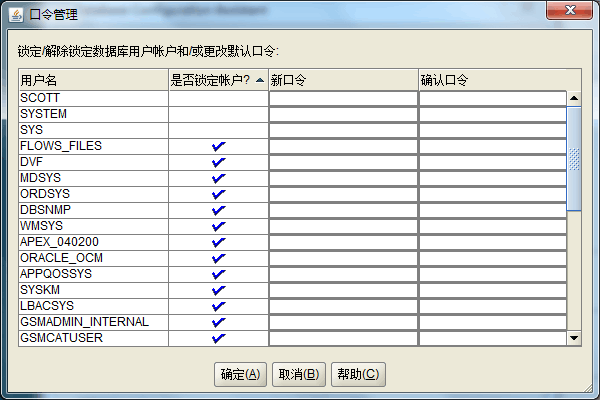Sort by 是否锁定帐户 column header
600x410 pixels.
pyautogui.click(x=218, y=80)
